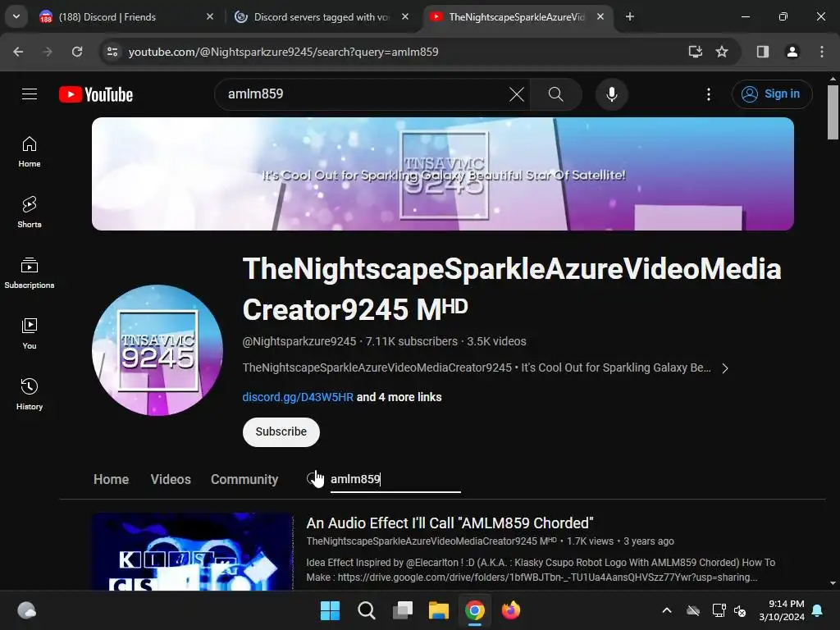Expand the channel description chevron
The image size is (840, 630).
tap(725, 368)
